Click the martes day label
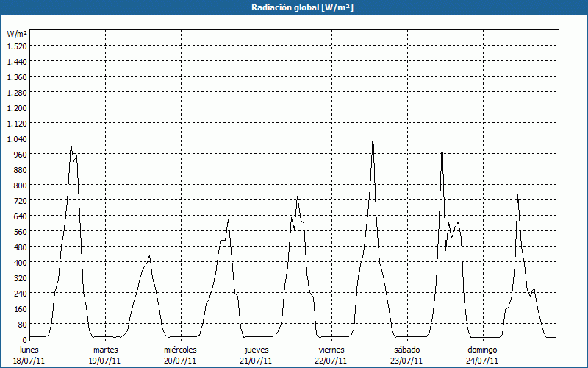 click(105, 350)
